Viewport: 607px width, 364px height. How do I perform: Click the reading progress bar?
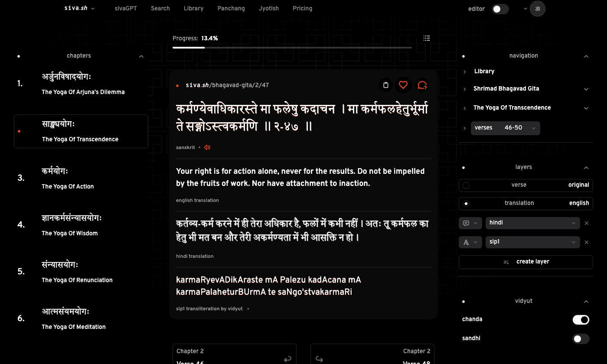(292, 48)
